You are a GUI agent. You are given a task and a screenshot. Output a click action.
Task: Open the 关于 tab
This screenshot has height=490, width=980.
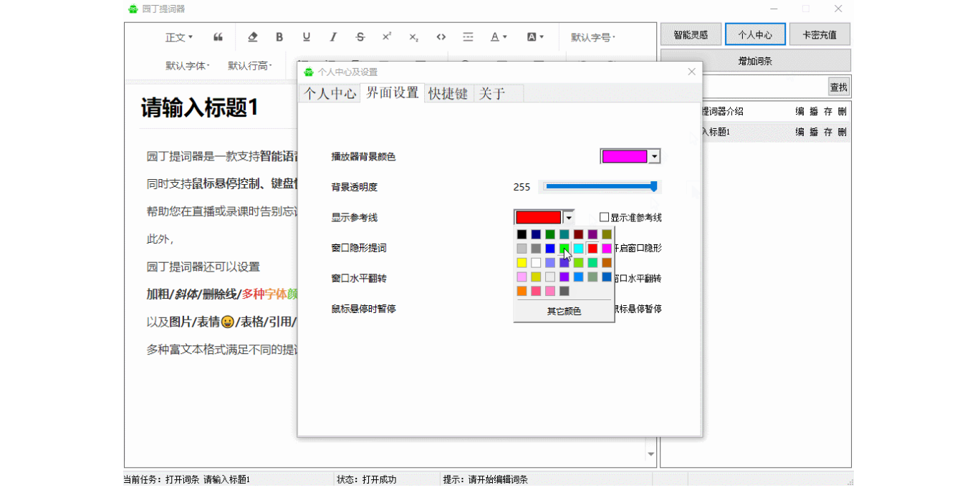pyautogui.click(x=492, y=94)
